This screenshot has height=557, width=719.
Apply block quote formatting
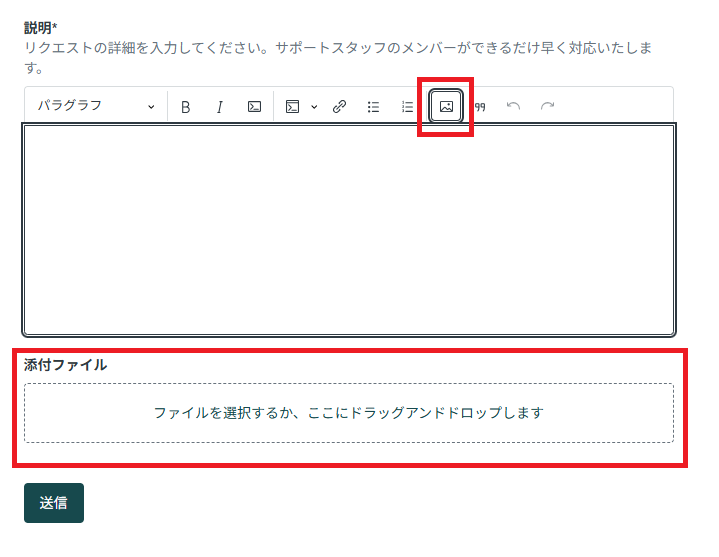pos(480,107)
